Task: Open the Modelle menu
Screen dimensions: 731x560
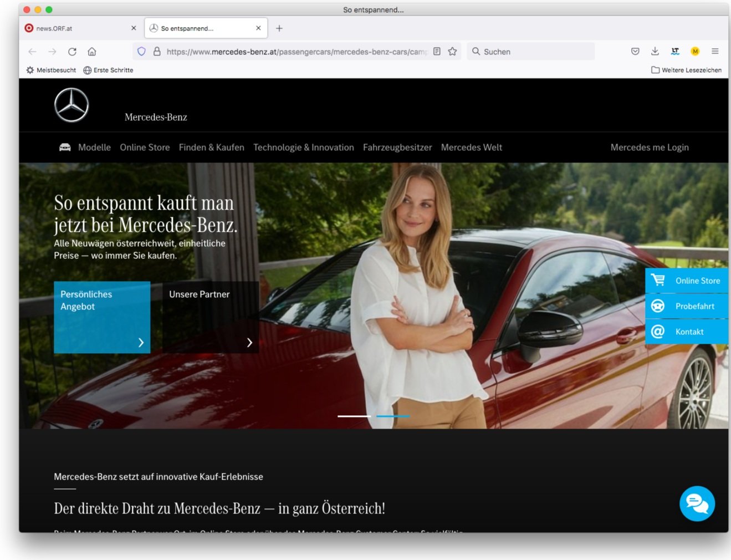Action: [x=94, y=147]
